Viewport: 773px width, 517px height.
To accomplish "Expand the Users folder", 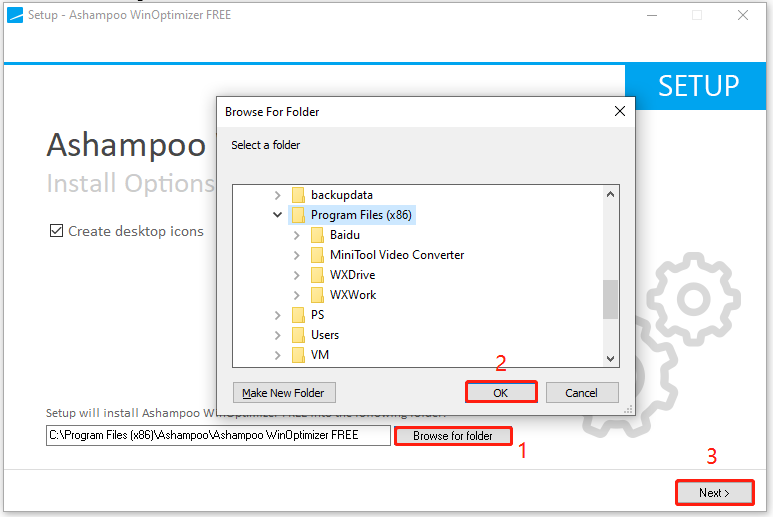I will [278, 335].
